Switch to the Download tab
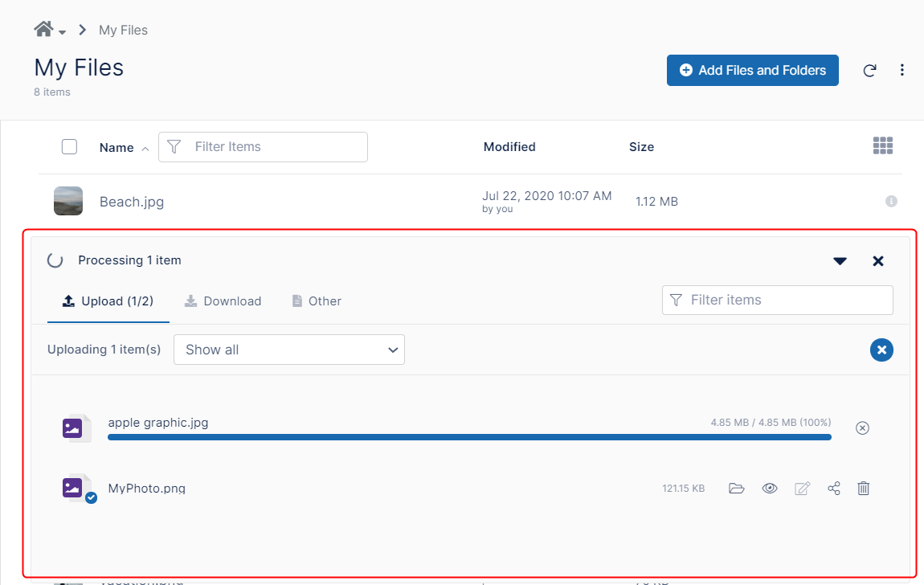The height and width of the screenshot is (585, 924). (x=223, y=301)
